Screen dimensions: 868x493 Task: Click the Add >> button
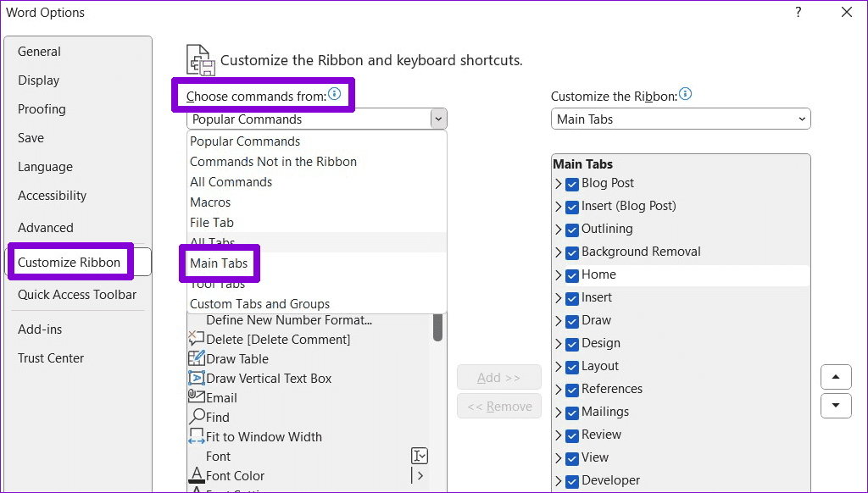498,377
